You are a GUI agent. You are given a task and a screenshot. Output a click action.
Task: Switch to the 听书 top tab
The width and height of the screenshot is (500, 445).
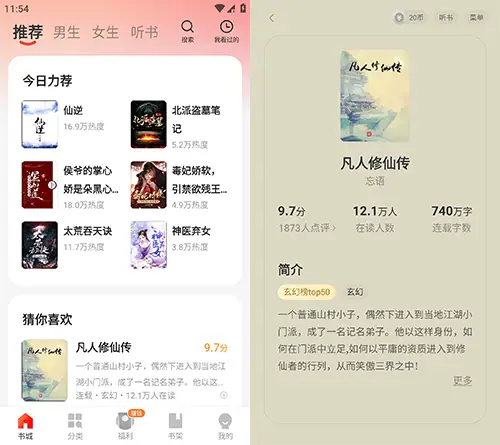[x=144, y=33]
